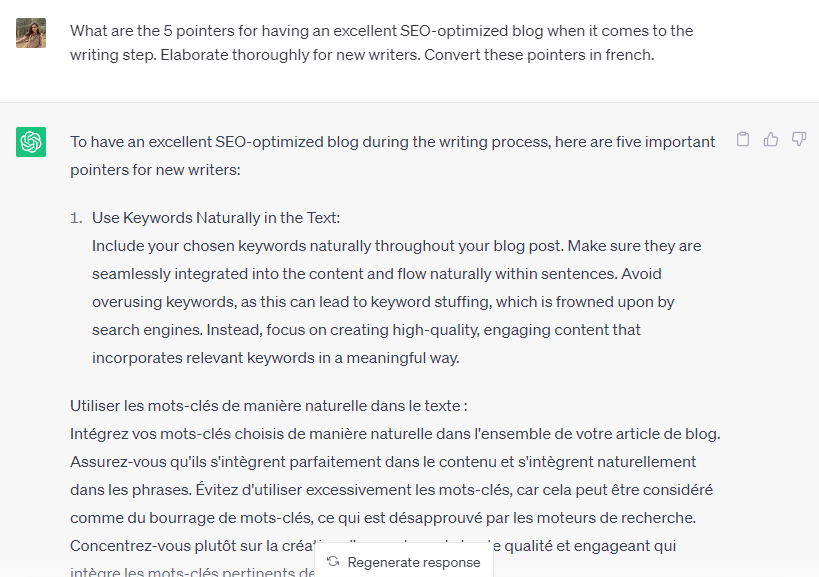Click the line 'comme du bourrage de mots-clés'

point(383,518)
